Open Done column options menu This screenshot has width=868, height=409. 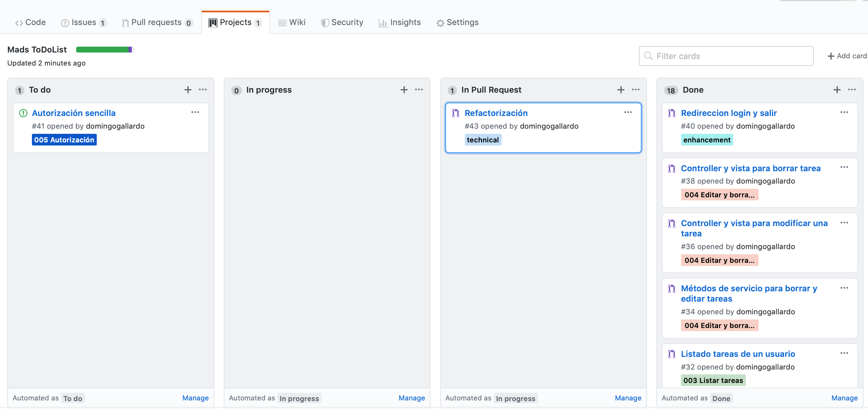pos(852,90)
